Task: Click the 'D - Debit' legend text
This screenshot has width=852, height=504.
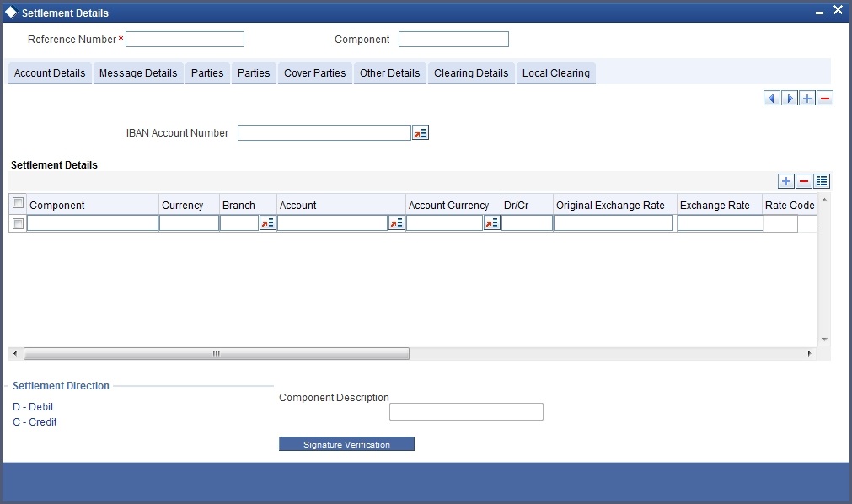Action: point(33,407)
